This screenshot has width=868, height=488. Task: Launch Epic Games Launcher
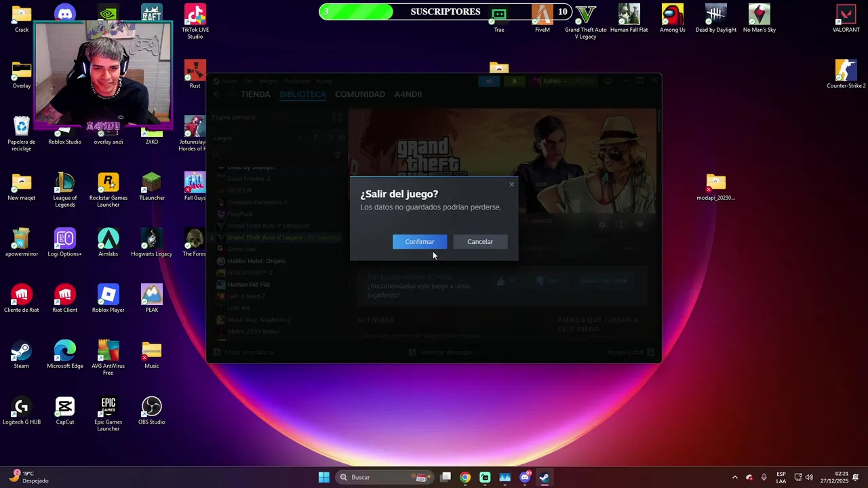(108, 414)
